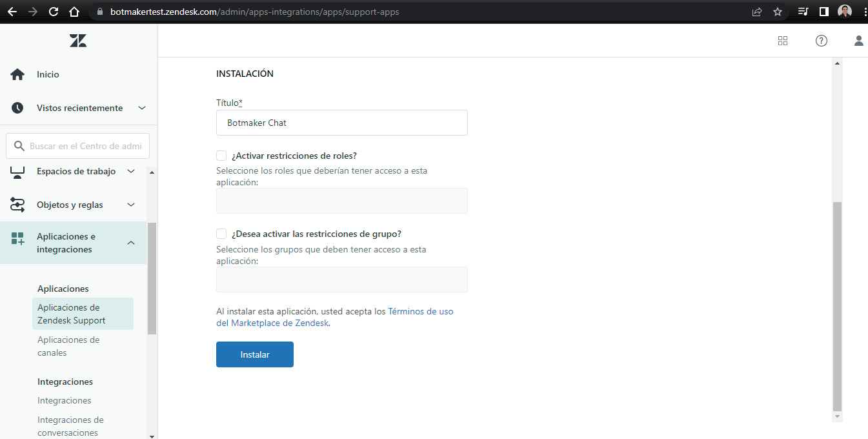
Task: Click the Integraciones section heading in sidebar
Action: click(x=65, y=382)
